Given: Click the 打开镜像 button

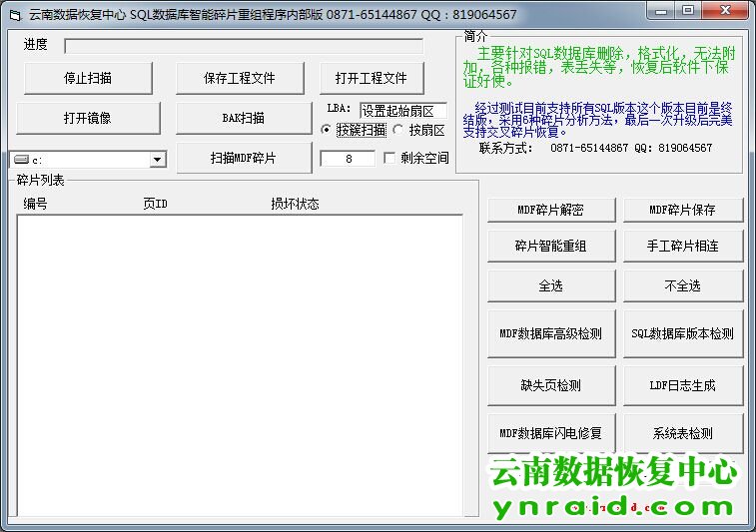Looking at the screenshot, I should tap(88, 118).
